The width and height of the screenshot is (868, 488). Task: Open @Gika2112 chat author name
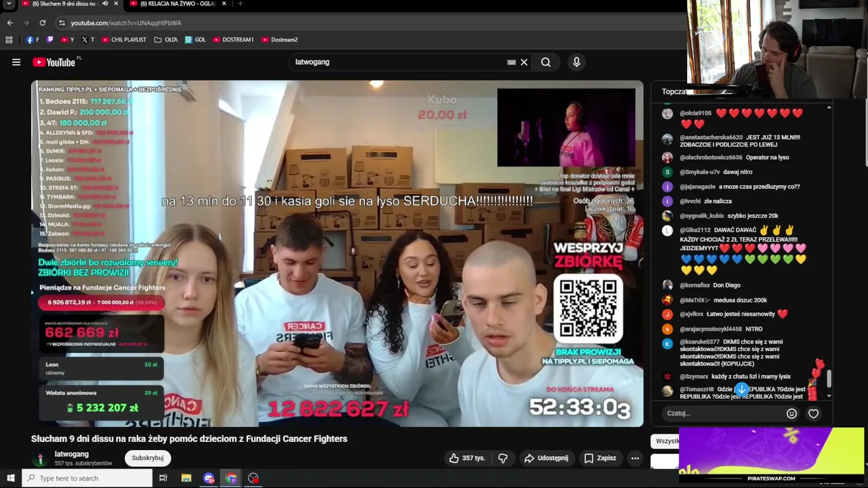click(x=695, y=230)
